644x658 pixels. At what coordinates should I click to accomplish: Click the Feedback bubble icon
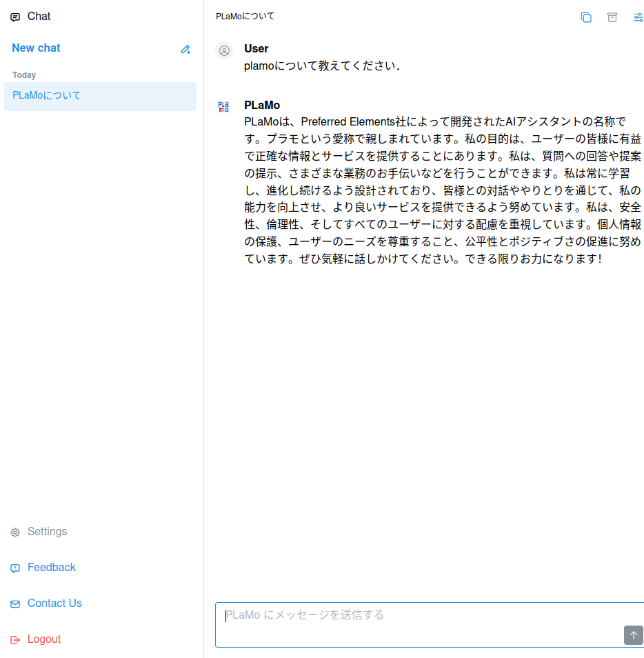click(15, 568)
